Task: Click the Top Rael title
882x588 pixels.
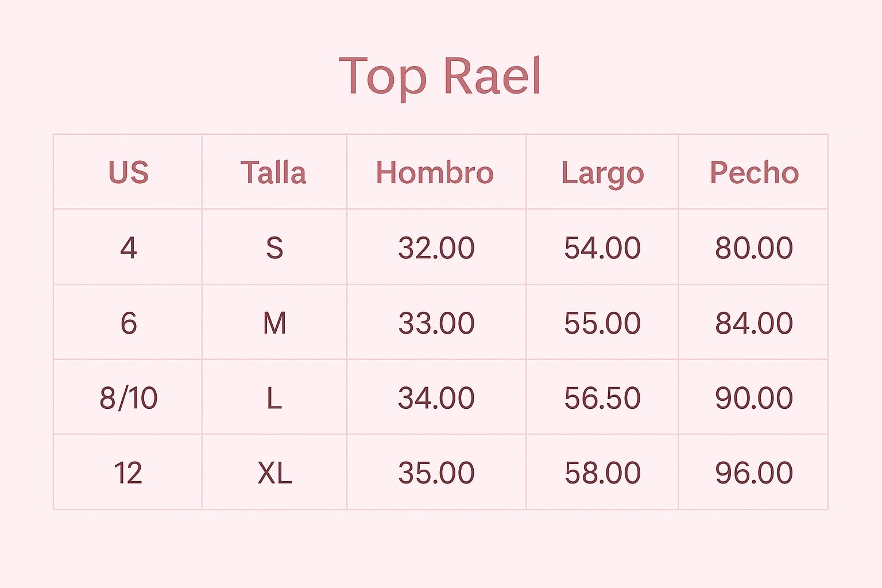Action: [440, 76]
